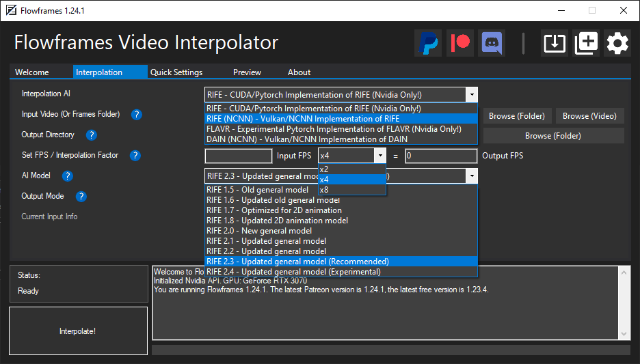Open the batch queue plus icon
This screenshot has width=640, height=364.
click(x=586, y=43)
